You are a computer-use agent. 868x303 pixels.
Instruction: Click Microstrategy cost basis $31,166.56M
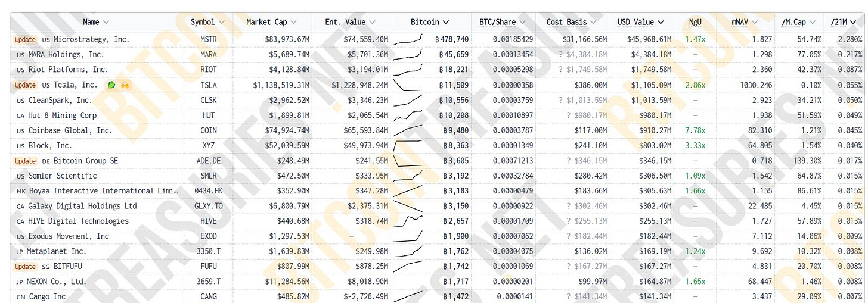click(x=585, y=39)
